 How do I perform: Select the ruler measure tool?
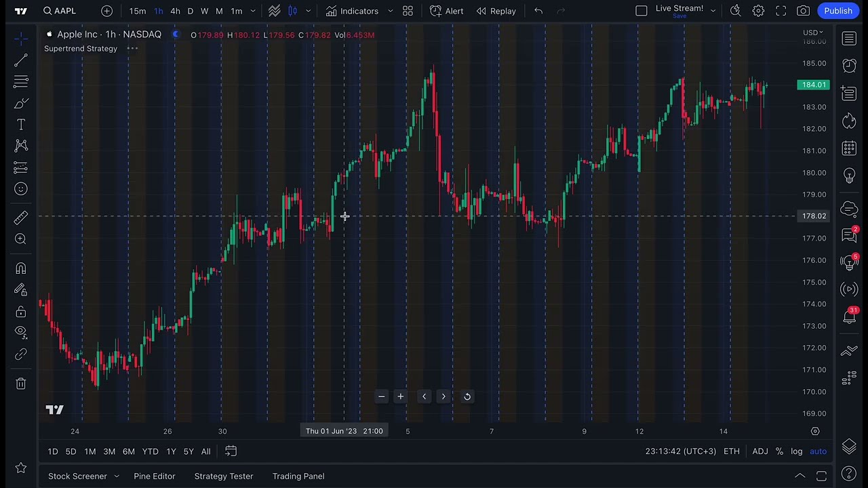21,218
